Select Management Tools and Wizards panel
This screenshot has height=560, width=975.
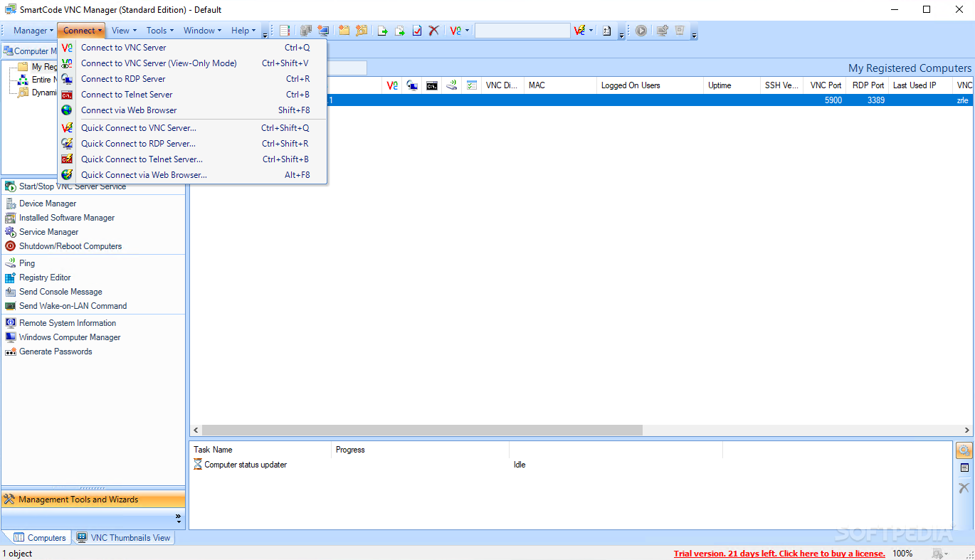coord(93,500)
